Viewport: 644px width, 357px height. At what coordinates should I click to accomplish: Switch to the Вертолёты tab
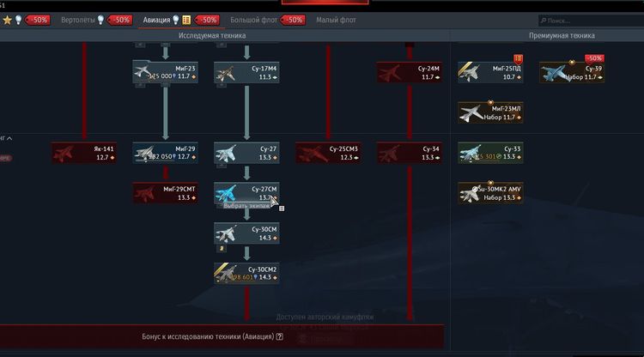77,20
